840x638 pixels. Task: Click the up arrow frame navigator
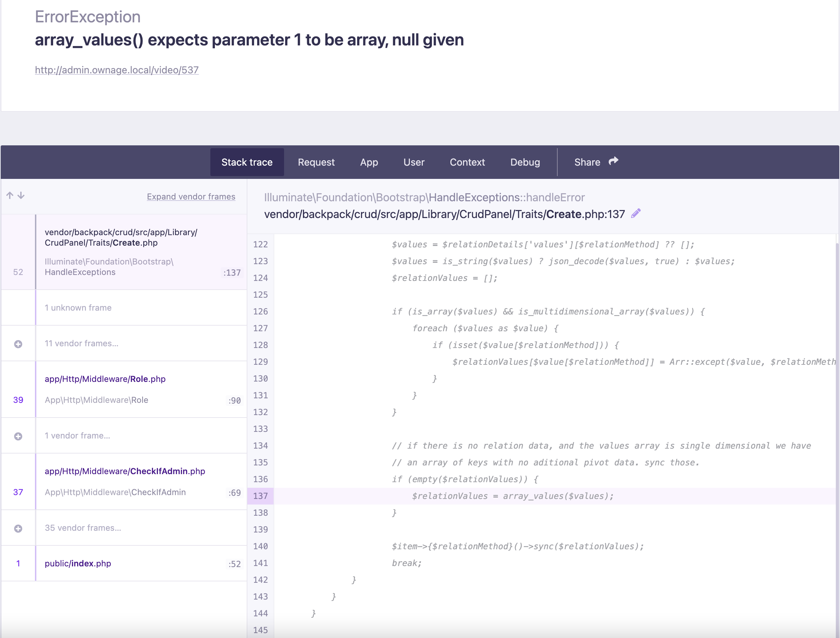[10, 195]
